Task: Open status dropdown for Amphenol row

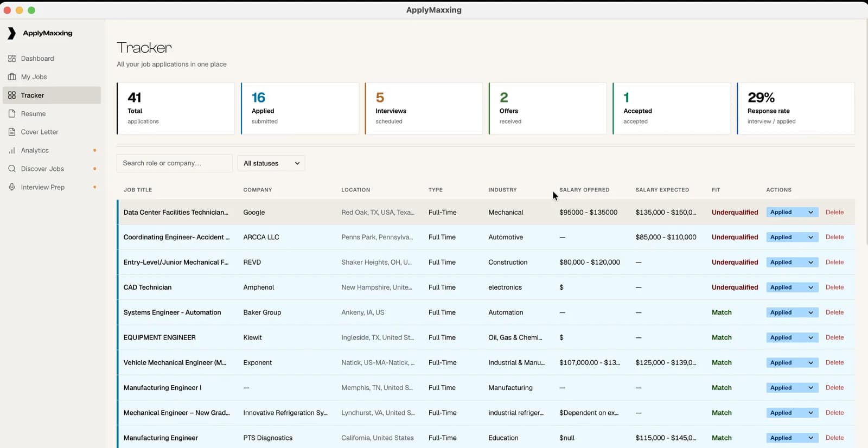Action: [792, 287]
